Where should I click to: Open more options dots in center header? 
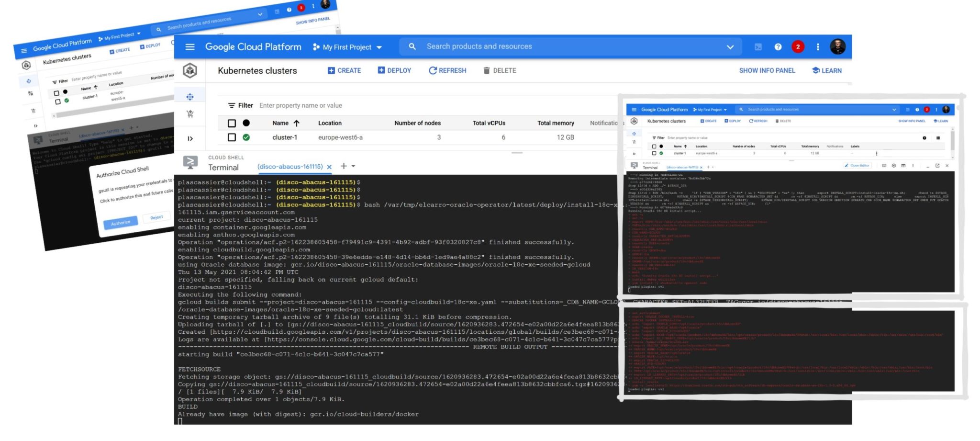coord(818,47)
